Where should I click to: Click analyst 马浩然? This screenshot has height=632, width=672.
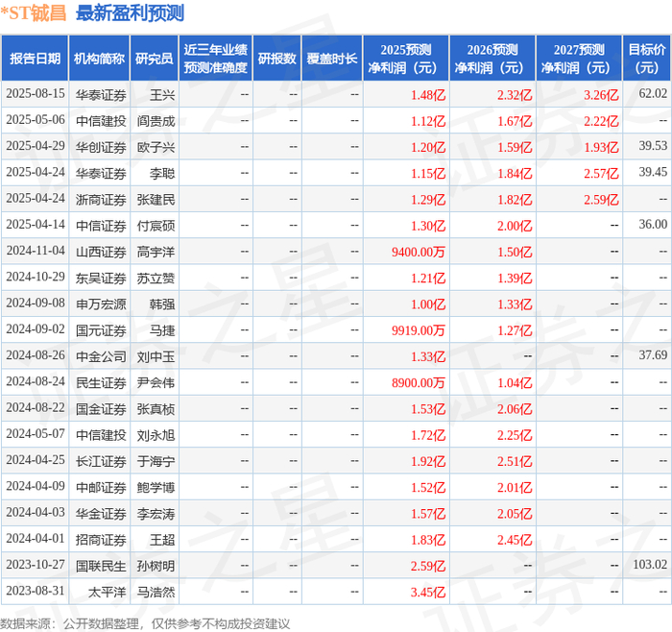coord(156,592)
